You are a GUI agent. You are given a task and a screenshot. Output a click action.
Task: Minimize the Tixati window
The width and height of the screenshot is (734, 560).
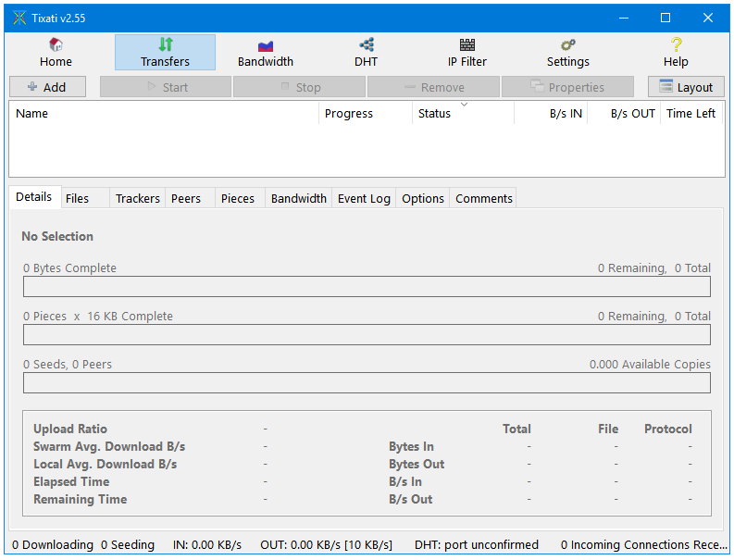[624, 18]
